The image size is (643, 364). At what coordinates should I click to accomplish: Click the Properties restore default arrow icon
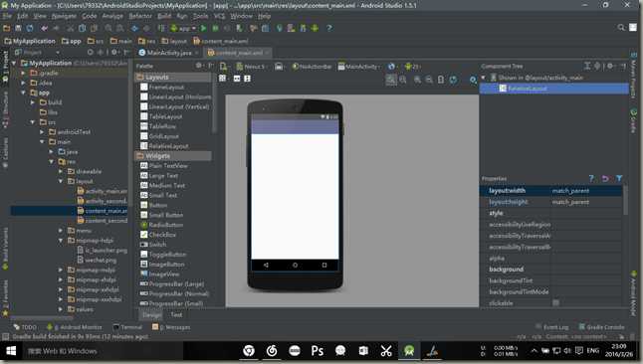[x=605, y=178]
